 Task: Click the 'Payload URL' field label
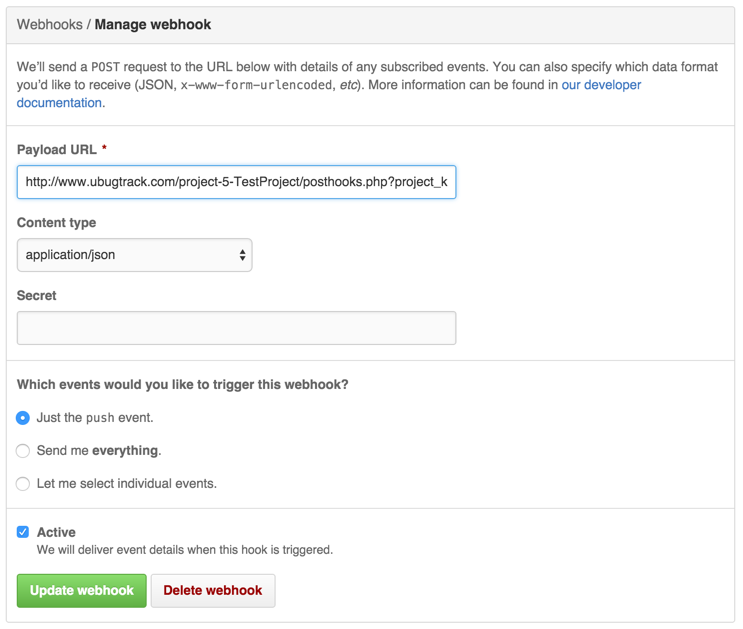click(x=57, y=150)
